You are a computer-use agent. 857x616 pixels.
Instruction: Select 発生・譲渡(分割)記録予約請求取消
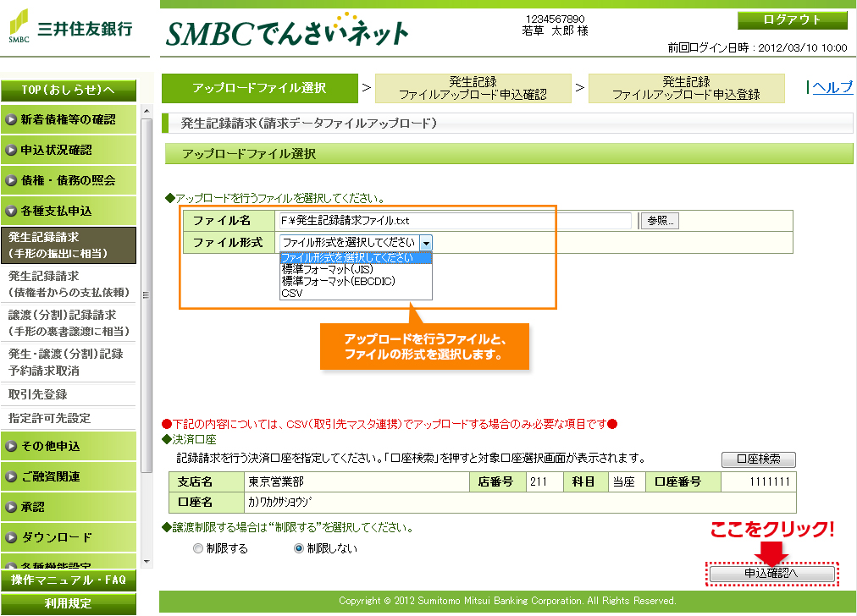[69, 362]
